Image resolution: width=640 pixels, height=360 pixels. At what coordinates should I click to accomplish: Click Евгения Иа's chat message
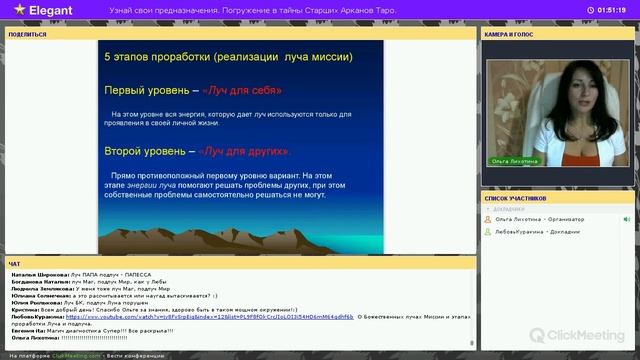coord(92,331)
